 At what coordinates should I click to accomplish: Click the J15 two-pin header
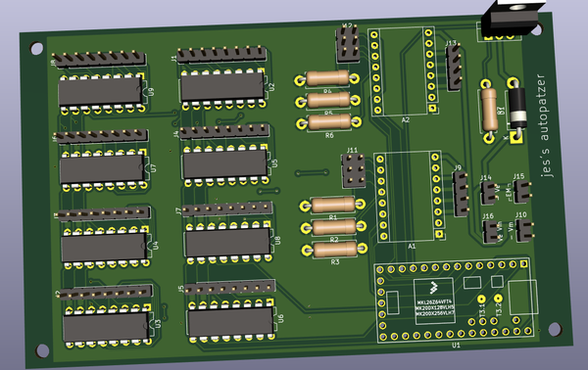click(x=522, y=191)
